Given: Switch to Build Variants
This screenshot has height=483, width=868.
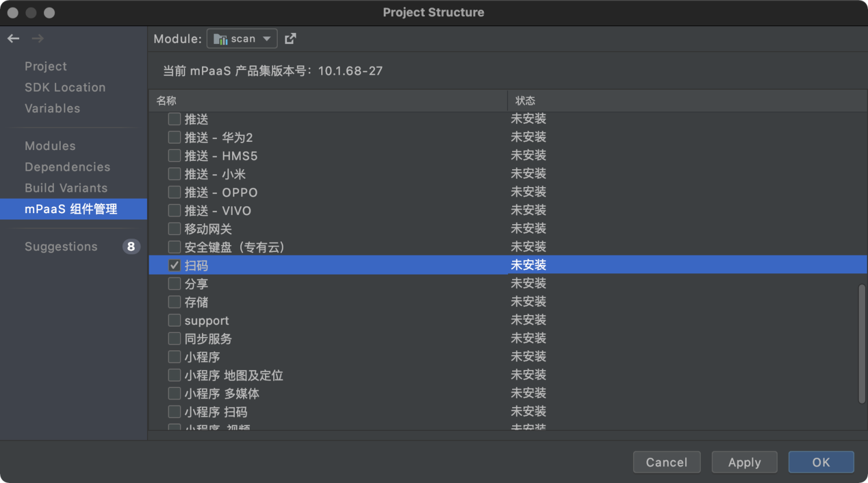Looking at the screenshot, I should 66,188.
